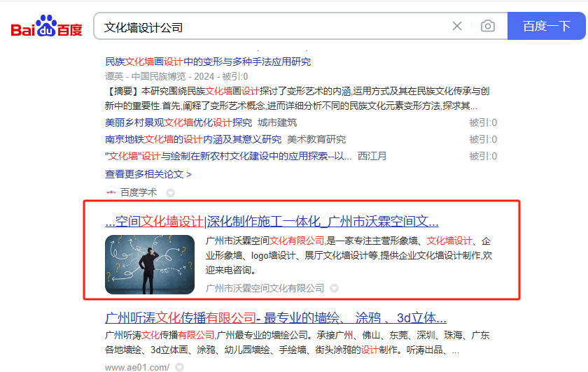Open 民族文化墙画设计 paper title link
Viewport: 588px width, 372px height.
click(208, 62)
